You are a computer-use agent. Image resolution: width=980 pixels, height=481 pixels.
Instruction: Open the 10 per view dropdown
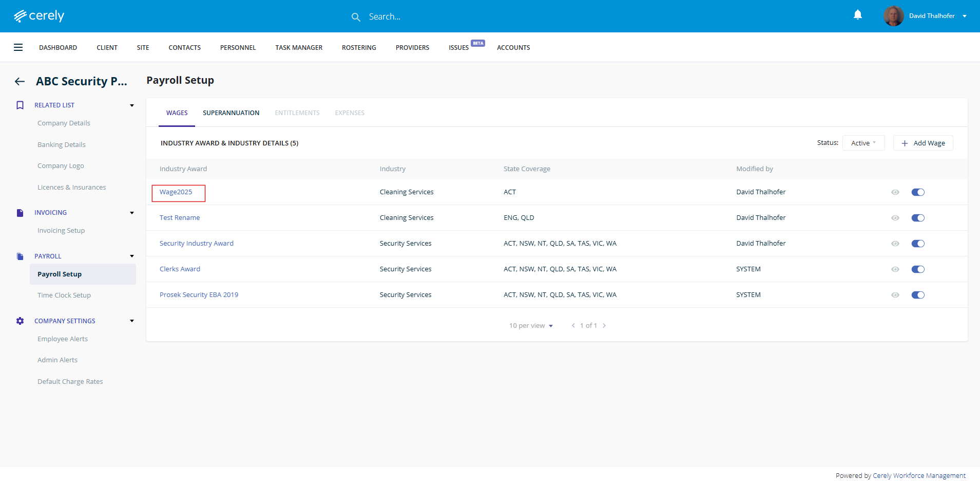pos(531,326)
